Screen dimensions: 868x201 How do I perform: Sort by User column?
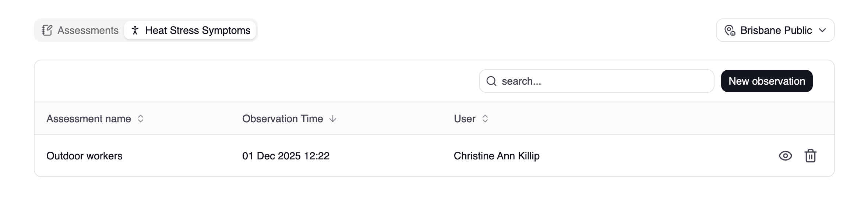pos(471,119)
